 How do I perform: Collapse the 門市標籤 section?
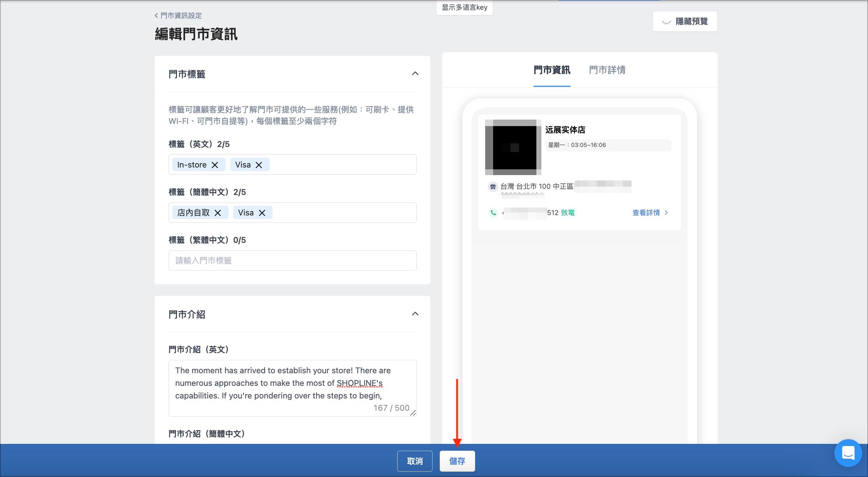pyautogui.click(x=415, y=74)
